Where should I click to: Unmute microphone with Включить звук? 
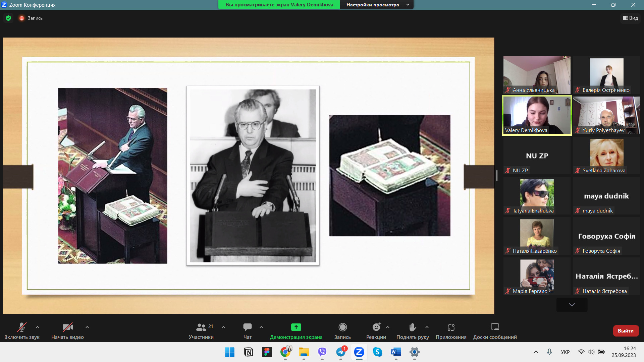point(22,327)
